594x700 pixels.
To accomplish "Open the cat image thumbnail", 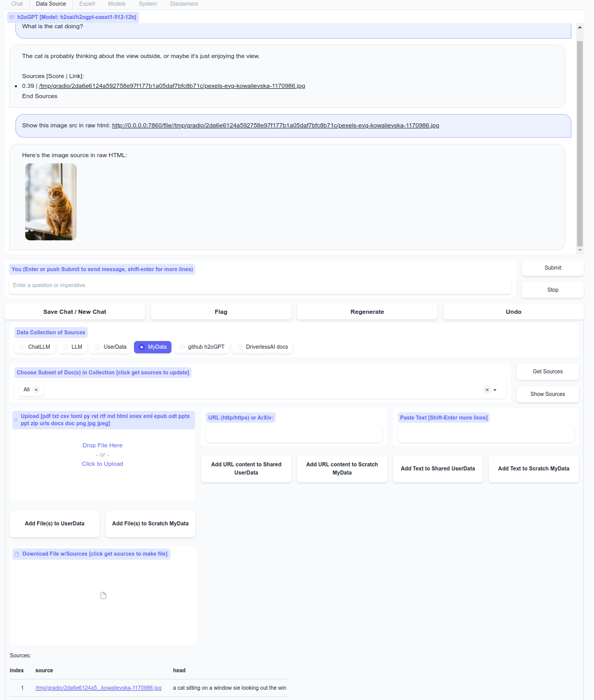I will coord(51,202).
